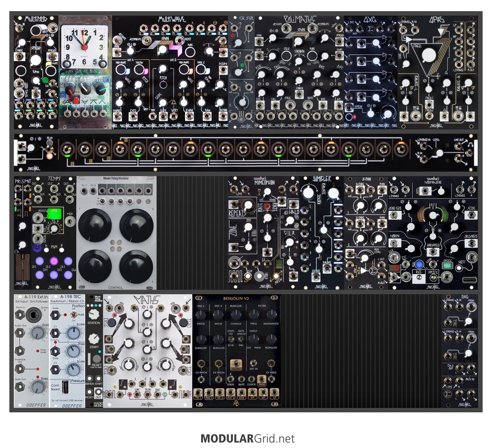The image size is (496, 448).
Task: Click the red Rate indicator on Mimeophon
Action: click(x=267, y=206)
